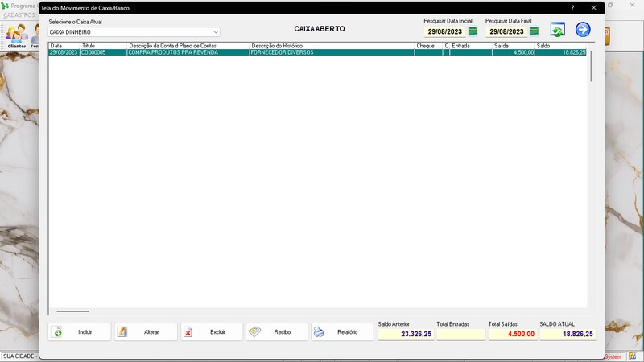The width and height of the screenshot is (644, 362).
Task: Open calendar for Pesquisar Data Final
Action: point(534,31)
